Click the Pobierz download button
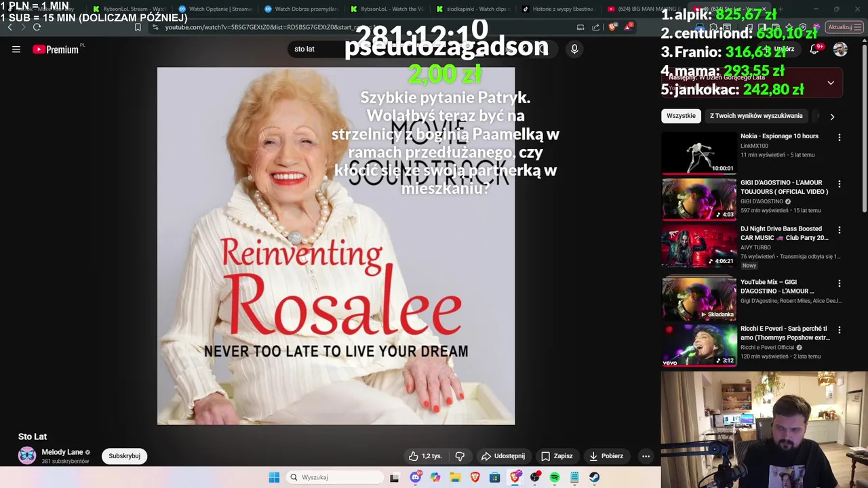 tap(606, 456)
